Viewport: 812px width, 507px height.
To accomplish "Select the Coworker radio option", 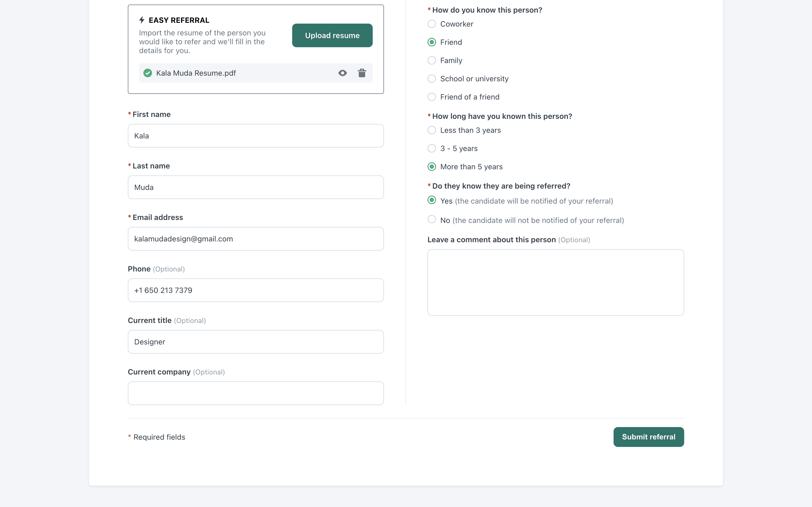I will 432,24.
